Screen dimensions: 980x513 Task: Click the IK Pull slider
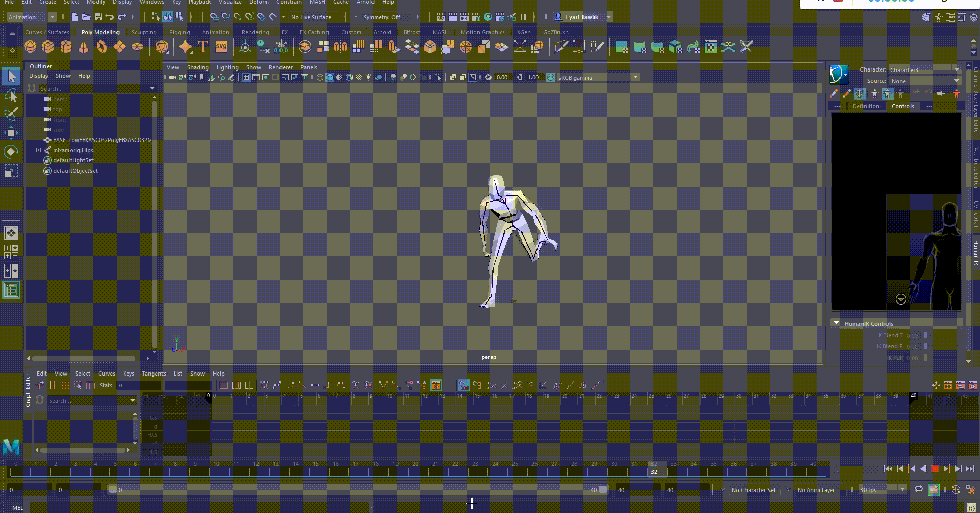925,358
